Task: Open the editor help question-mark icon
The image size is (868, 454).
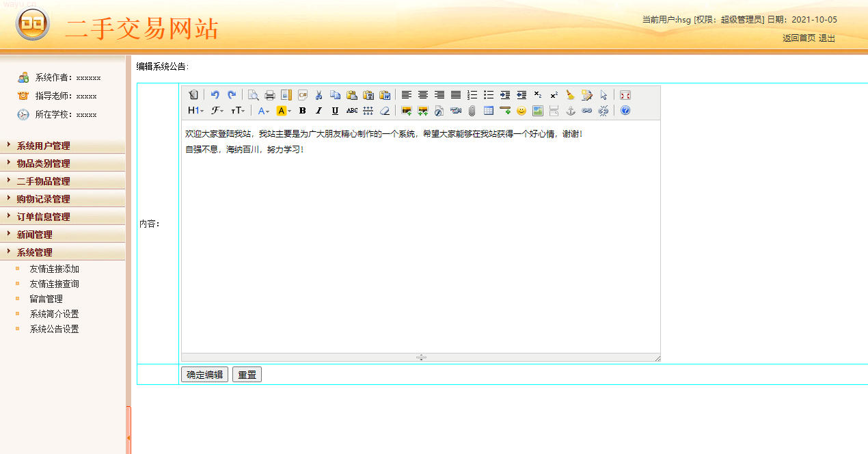Action: point(625,111)
